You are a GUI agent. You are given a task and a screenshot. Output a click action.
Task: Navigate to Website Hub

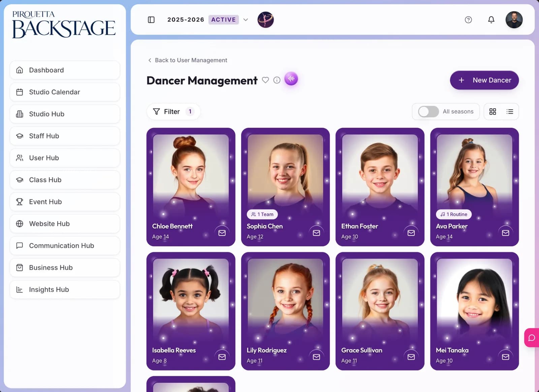coord(65,223)
